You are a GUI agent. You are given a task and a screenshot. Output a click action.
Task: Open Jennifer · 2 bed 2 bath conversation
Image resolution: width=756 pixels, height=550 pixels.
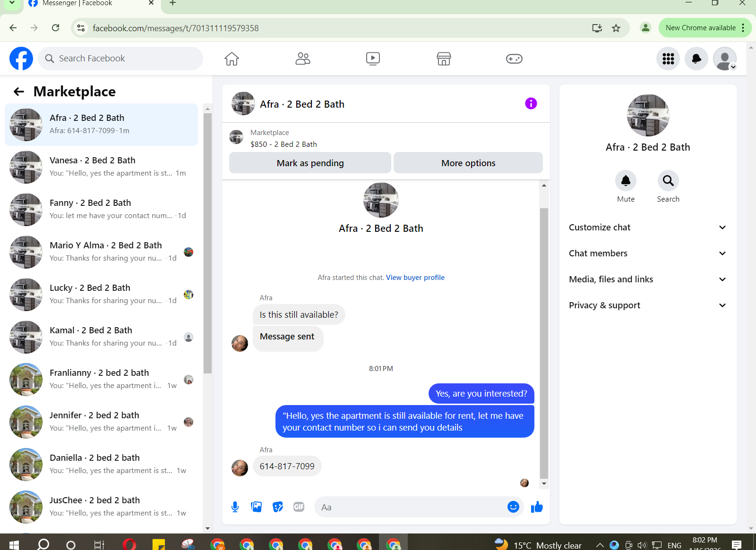(x=102, y=422)
